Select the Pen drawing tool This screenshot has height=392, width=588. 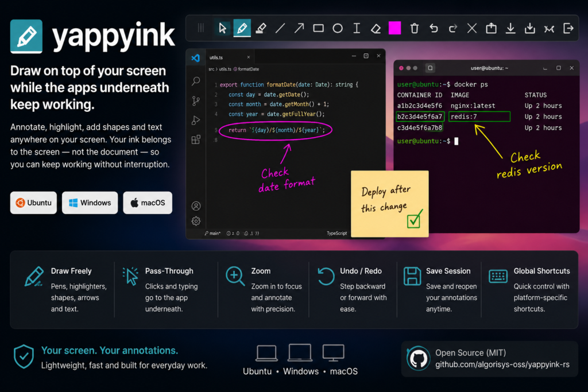(x=242, y=28)
